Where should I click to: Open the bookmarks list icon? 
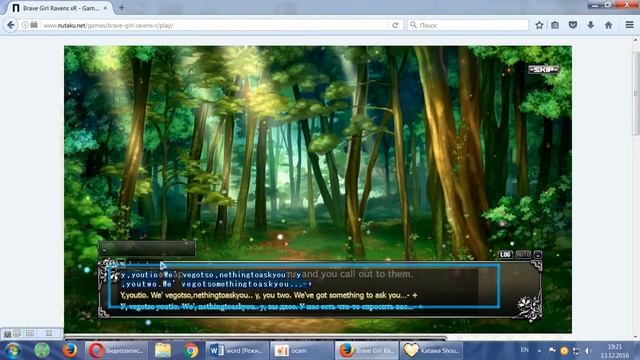[555, 25]
